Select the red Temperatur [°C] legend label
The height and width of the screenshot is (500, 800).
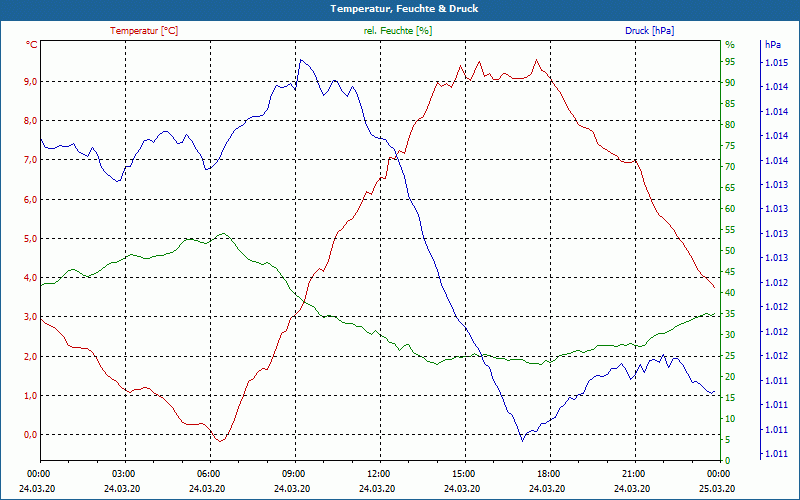pyautogui.click(x=144, y=31)
